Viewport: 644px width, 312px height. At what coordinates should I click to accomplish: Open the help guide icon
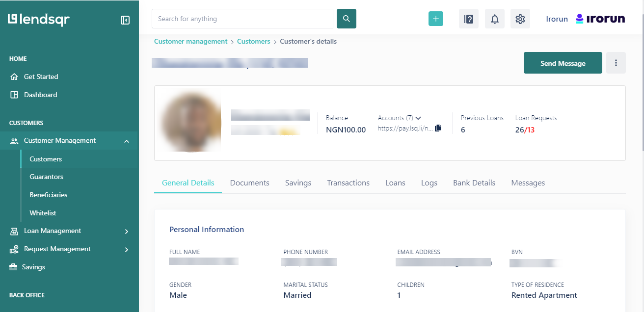(468, 18)
